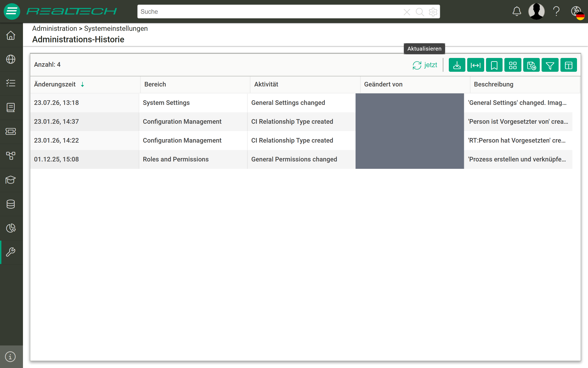Click the Realtech logo
The image size is (588, 368).
(x=71, y=11)
